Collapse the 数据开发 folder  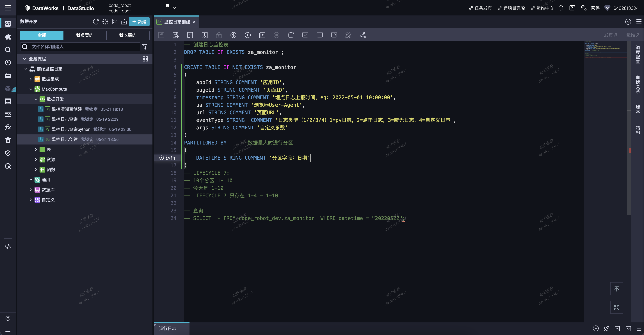36,99
